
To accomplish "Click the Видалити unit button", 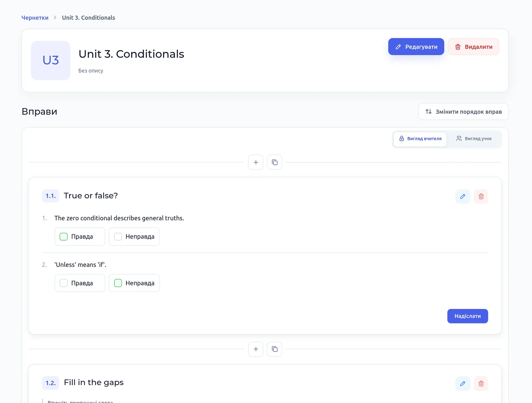I will click(473, 47).
